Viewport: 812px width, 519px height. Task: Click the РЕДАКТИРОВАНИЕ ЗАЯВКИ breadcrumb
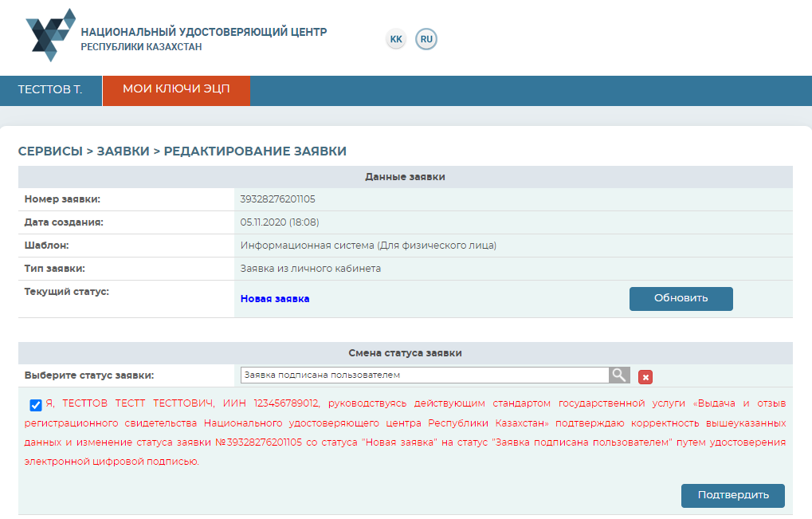click(255, 151)
